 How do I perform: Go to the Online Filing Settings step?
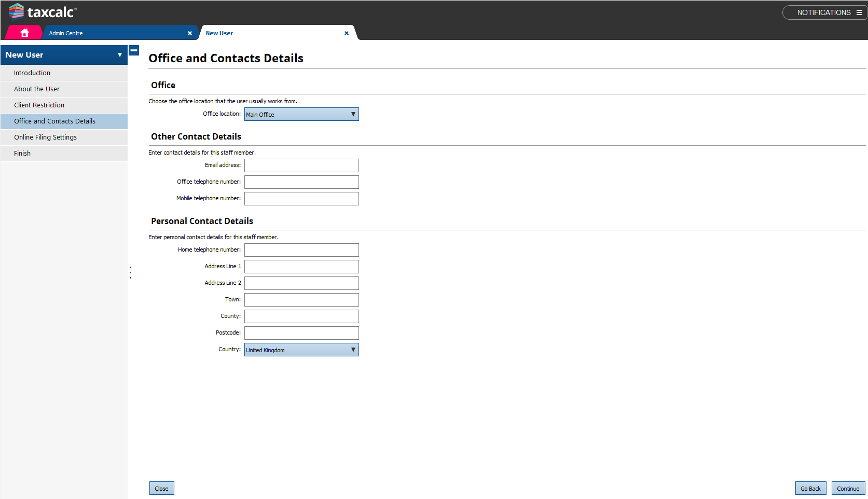tap(46, 137)
